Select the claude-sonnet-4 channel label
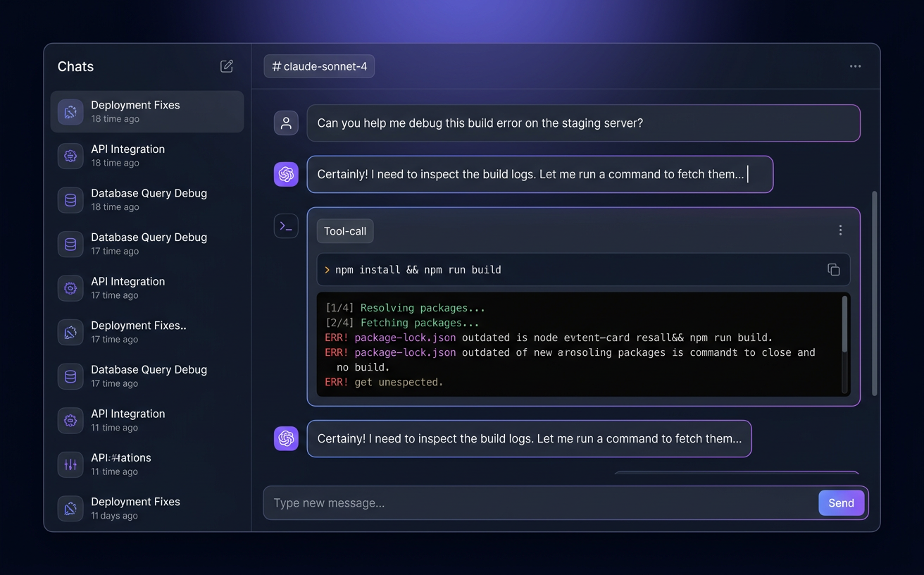924x575 pixels. click(318, 66)
